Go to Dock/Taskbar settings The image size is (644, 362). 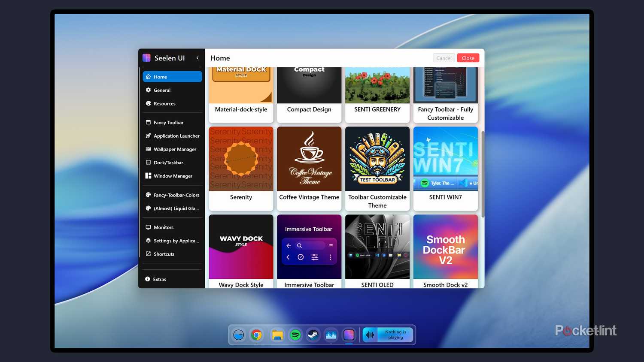click(172, 163)
